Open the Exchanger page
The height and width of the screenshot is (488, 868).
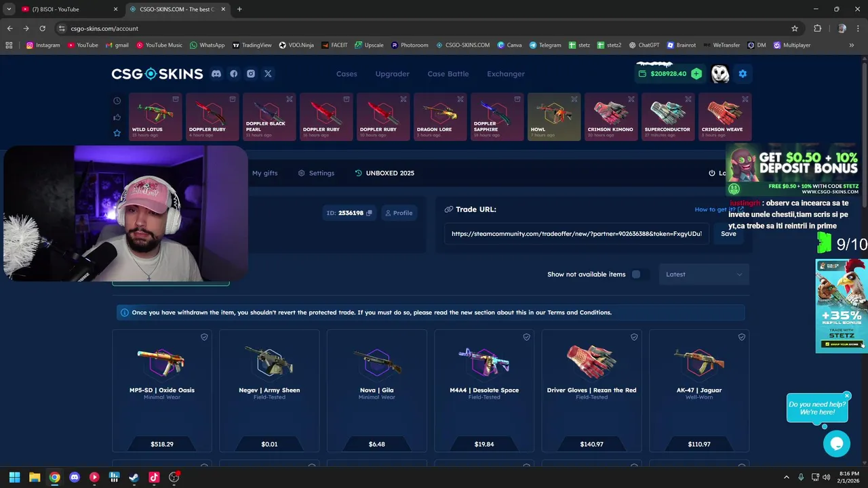pos(506,74)
